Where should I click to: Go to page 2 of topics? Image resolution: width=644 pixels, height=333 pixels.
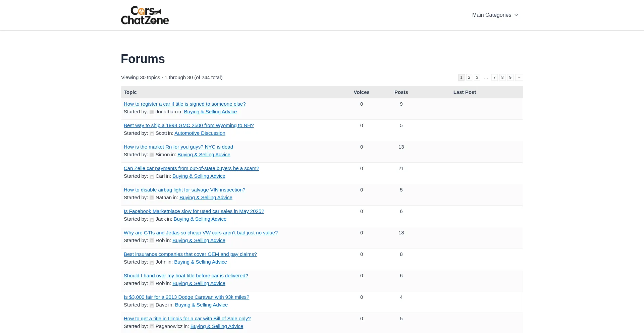click(469, 77)
